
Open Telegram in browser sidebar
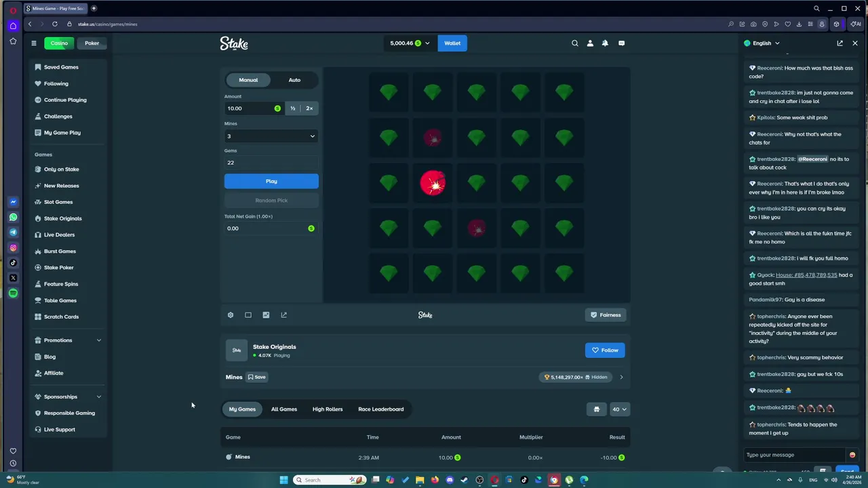click(13, 232)
